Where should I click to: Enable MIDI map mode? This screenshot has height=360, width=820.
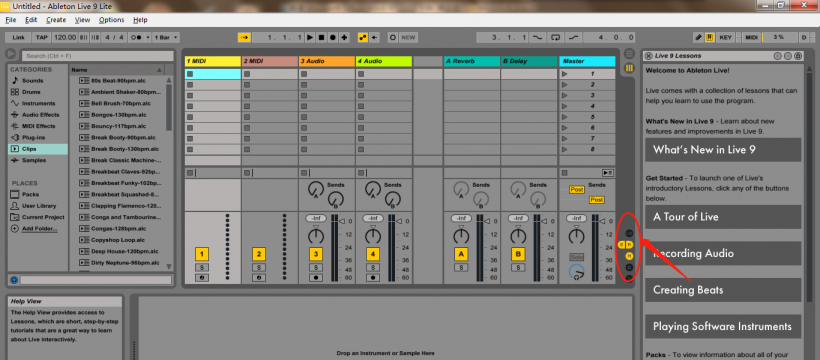751,38
